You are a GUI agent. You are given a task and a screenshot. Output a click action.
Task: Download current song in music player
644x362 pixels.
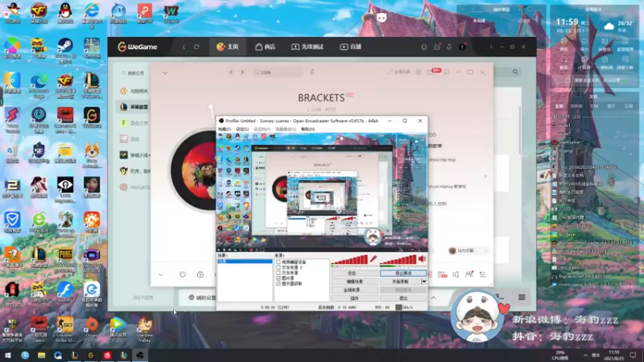[200, 274]
